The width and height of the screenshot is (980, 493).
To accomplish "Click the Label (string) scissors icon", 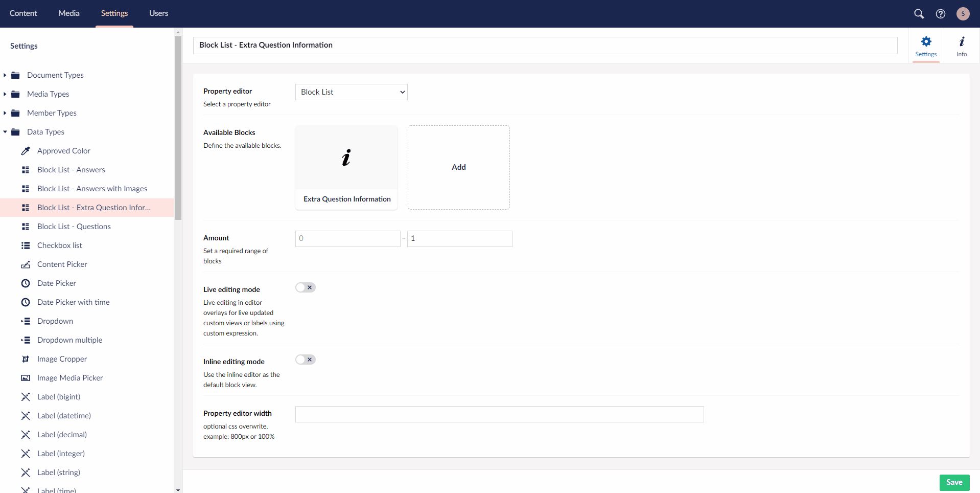I will click(26, 472).
